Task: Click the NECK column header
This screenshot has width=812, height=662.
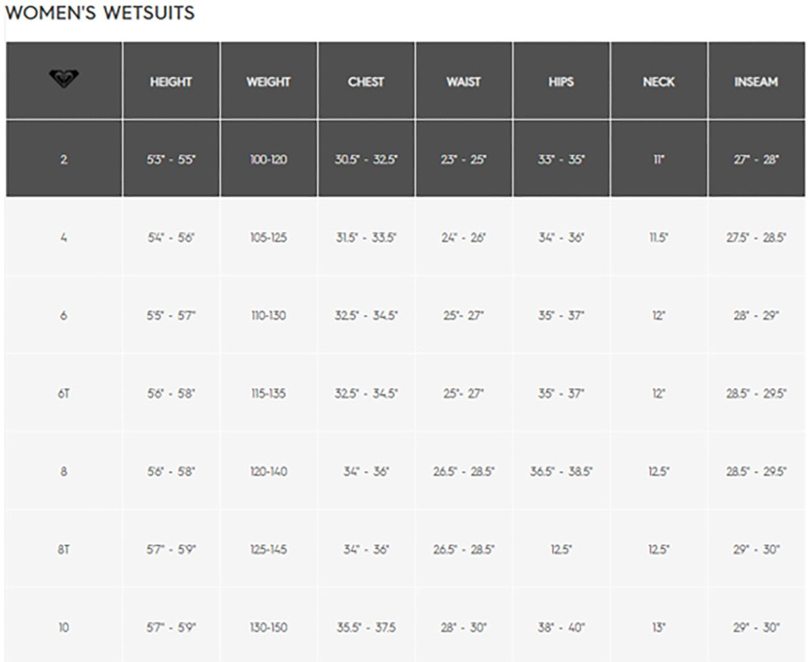Action: pyautogui.click(x=658, y=82)
